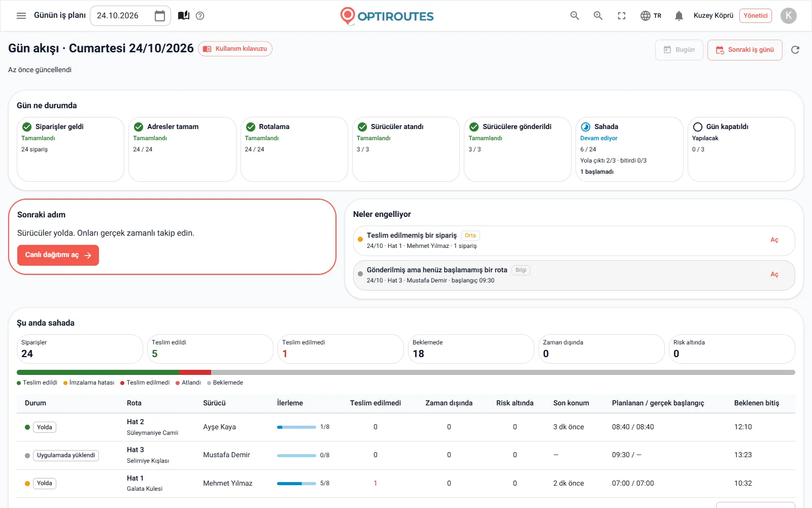Click the green check on Rotalama
812x508 pixels.
click(251, 127)
